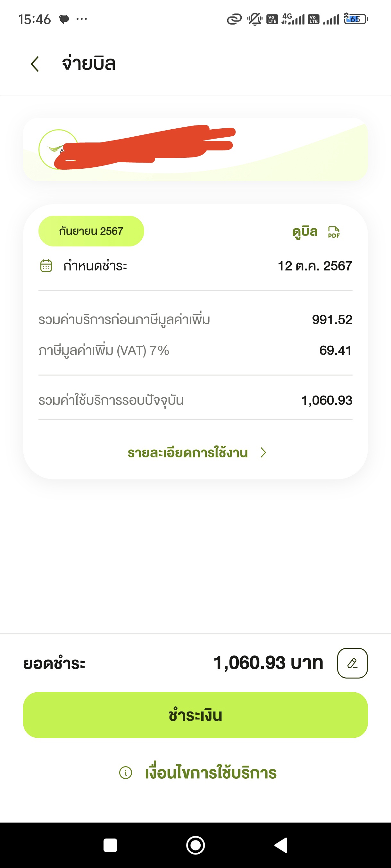Tap the ดูบิล view bill link
This screenshot has width=391, height=868.
(x=305, y=232)
